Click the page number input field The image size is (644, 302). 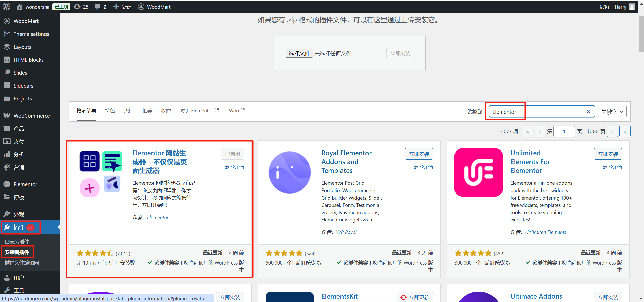click(564, 131)
